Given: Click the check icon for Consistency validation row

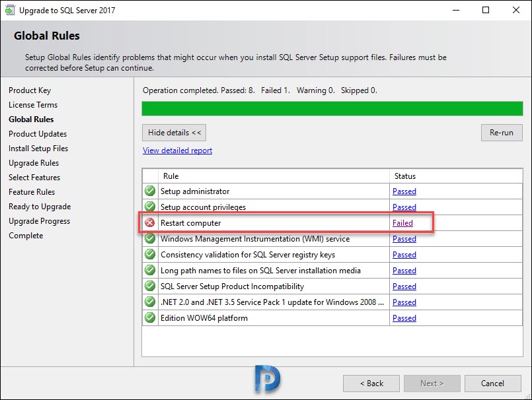Looking at the screenshot, I should coord(150,254).
